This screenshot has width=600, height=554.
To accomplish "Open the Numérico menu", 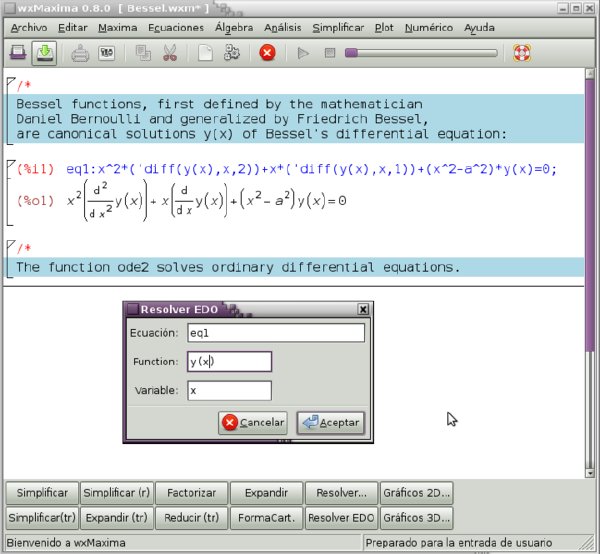I will pos(429,28).
